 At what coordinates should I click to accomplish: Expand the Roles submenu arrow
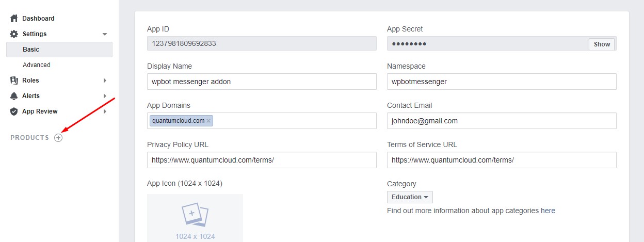click(105, 80)
